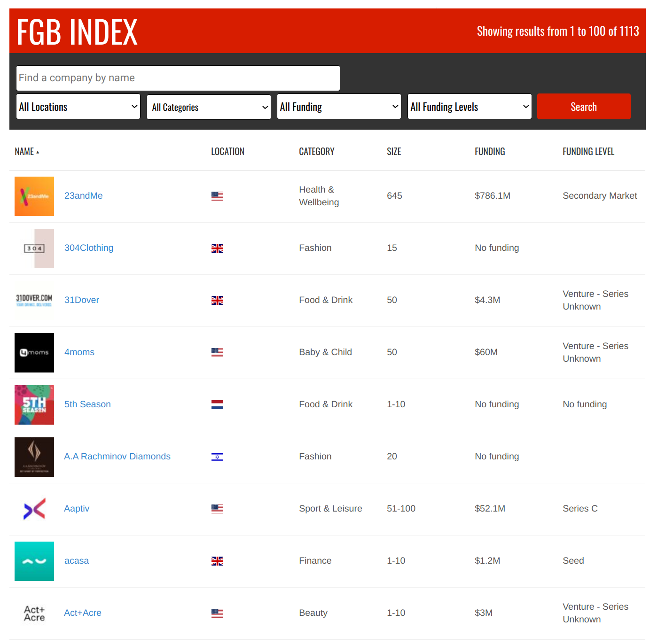Open the All Locations dropdown
This screenshot has height=644, width=650.
[x=78, y=107]
